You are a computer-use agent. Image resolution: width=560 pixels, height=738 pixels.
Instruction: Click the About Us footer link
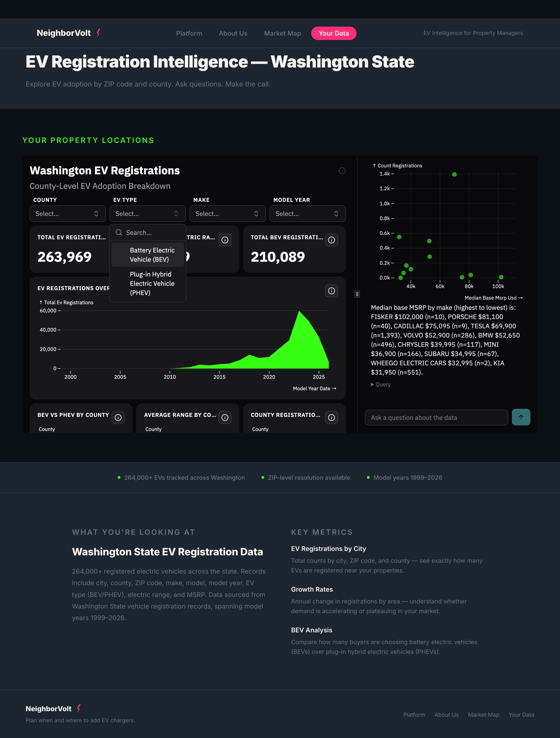point(446,715)
